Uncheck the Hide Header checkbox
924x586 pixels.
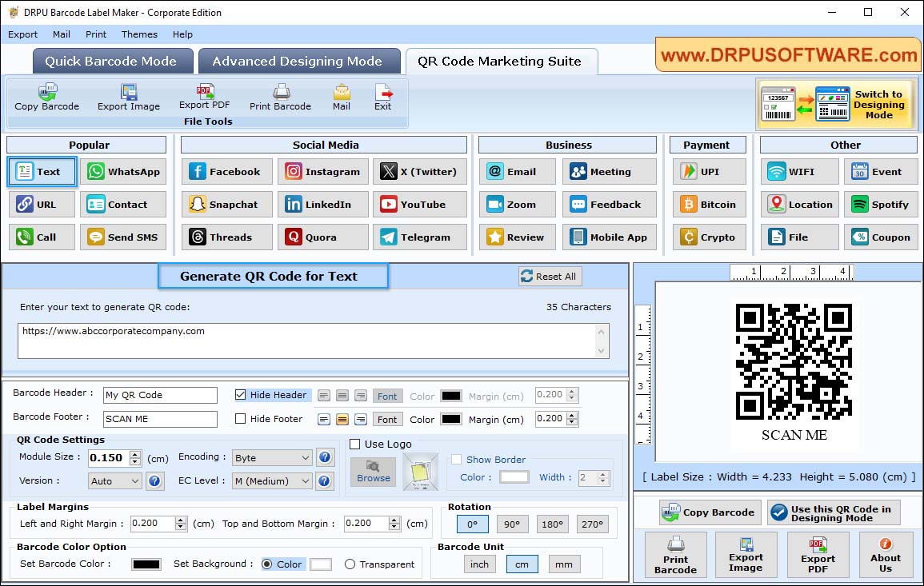[241, 395]
